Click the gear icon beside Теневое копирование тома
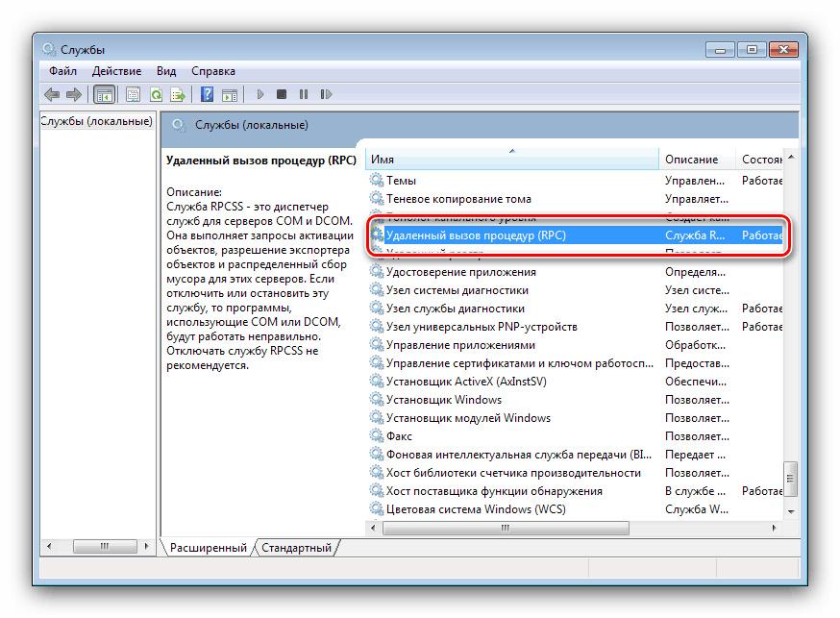 (x=377, y=198)
